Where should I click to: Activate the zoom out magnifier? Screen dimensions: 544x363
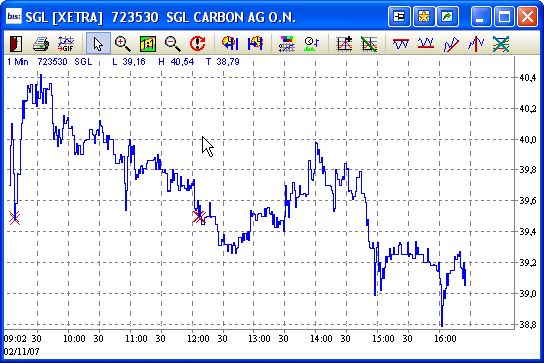(172, 44)
